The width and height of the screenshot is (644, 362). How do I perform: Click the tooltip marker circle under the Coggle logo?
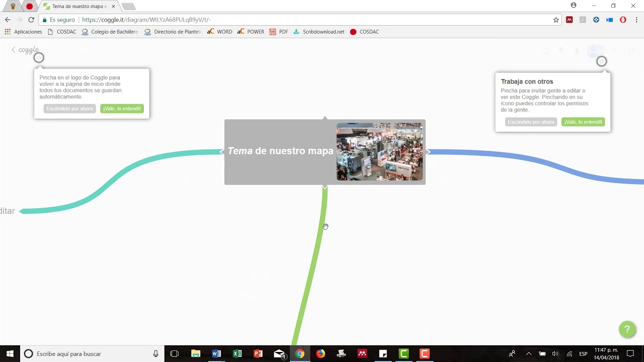point(39,58)
